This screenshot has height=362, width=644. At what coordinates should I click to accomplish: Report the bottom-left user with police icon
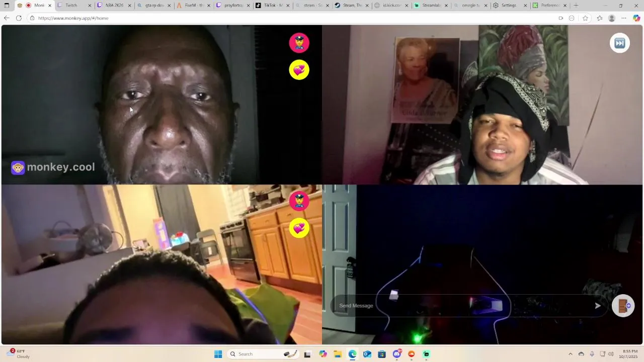pyautogui.click(x=299, y=201)
